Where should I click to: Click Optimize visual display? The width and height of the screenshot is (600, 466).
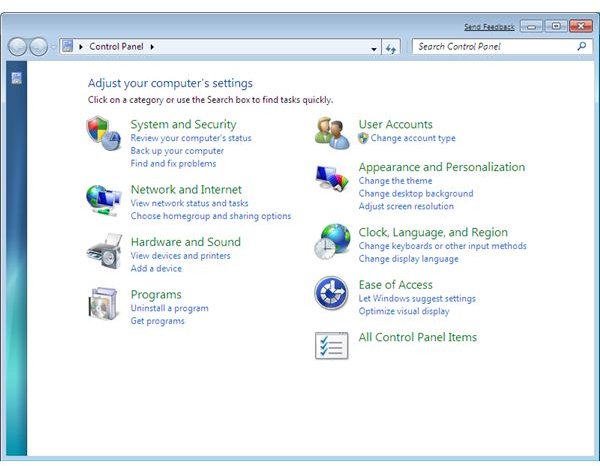[404, 311]
